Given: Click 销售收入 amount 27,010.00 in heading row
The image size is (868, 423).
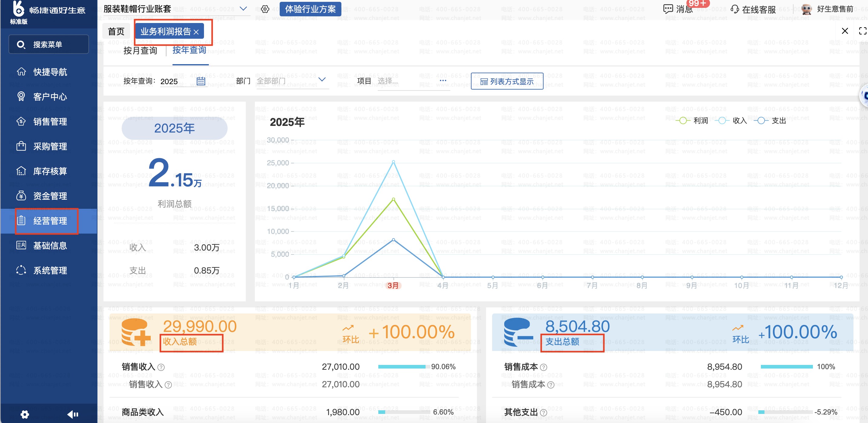Looking at the screenshot, I should [x=341, y=367].
